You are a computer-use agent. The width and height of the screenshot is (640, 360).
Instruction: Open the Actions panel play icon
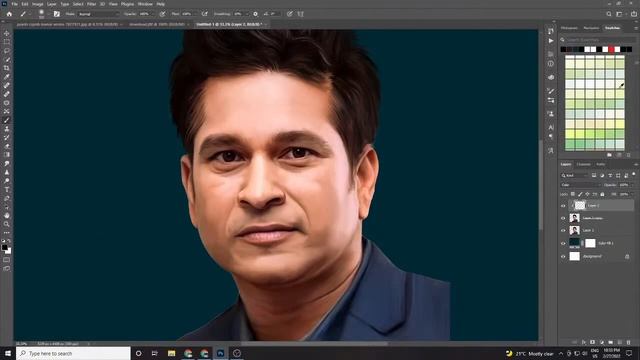coord(551,41)
